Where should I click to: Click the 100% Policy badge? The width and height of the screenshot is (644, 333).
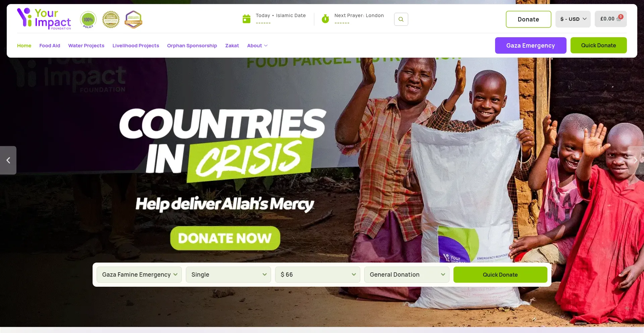(88, 19)
